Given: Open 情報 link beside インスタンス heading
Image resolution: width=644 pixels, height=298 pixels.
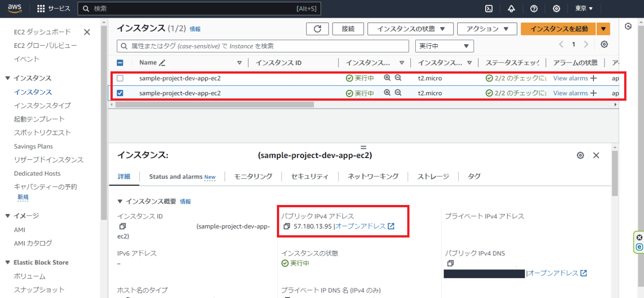Looking at the screenshot, I should [195, 29].
